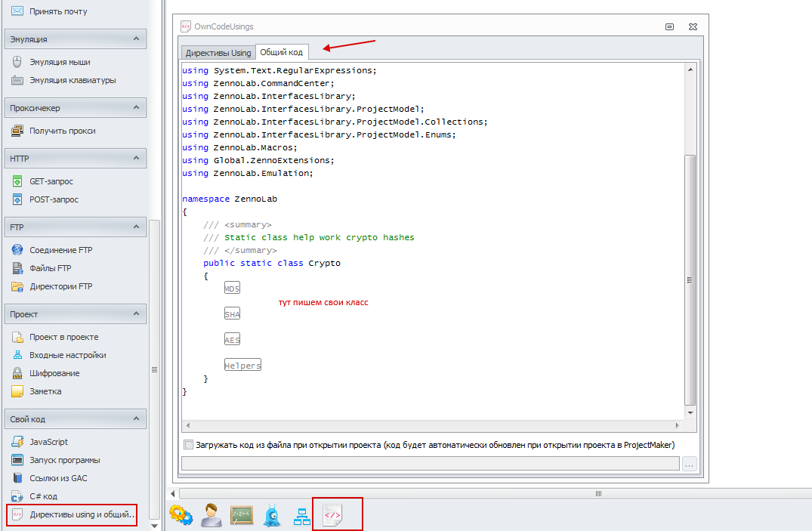
Task: Select Запуск программы action
Action: coord(56,460)
